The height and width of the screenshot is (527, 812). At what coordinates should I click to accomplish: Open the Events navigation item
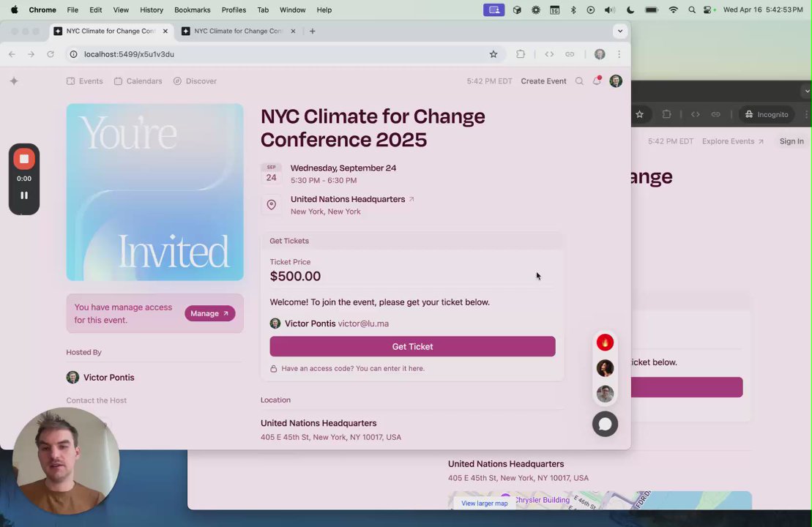85,81
